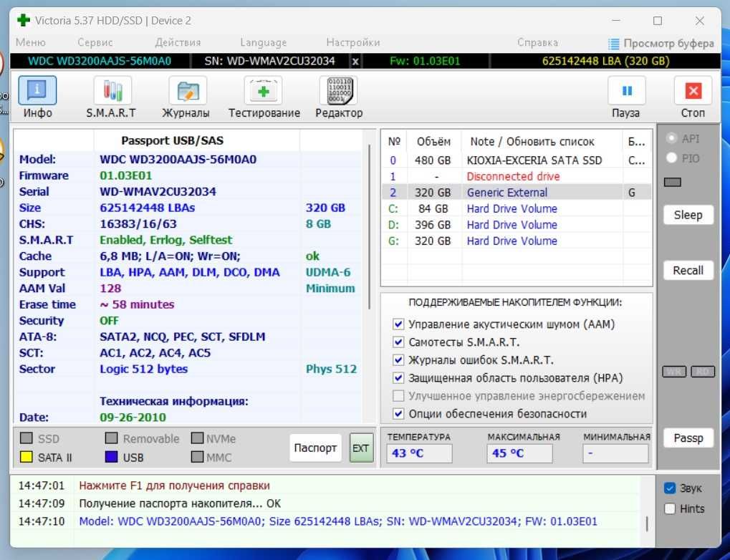730x560 pixels.
Task: Click the firmware value 01.03E01 in passport
Action: [x=125, y=175]
